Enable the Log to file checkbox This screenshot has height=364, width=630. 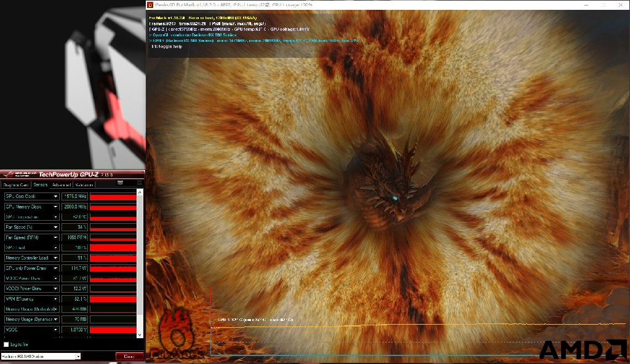6,344
